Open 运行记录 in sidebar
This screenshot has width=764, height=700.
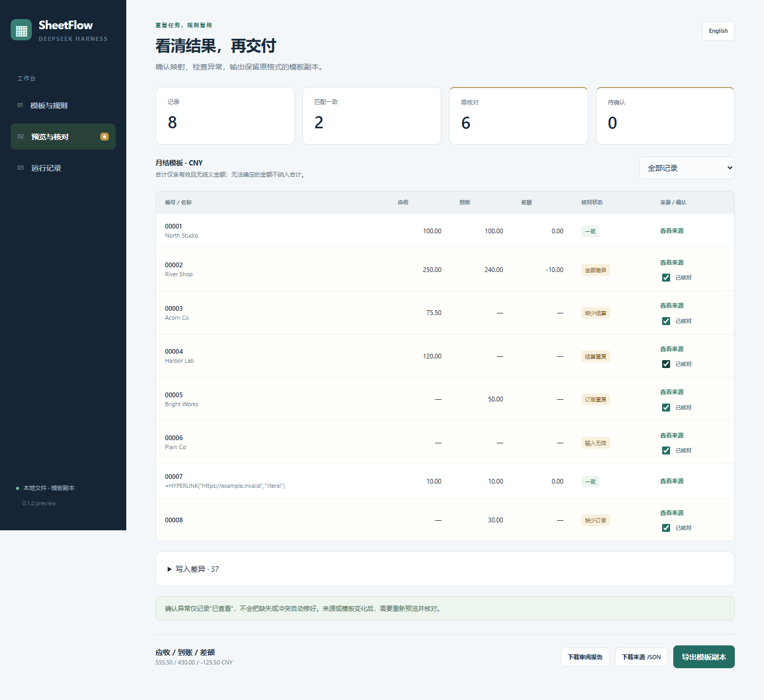63,168
